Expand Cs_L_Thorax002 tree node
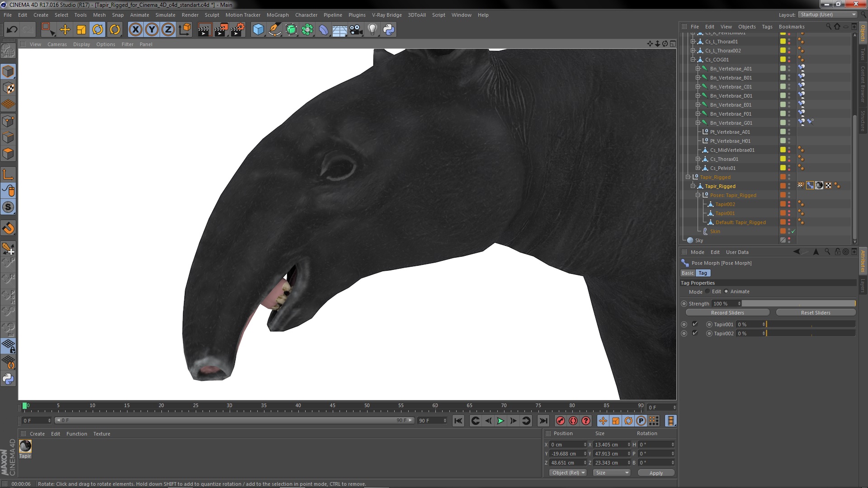The height and width of the screenshot is (488, 868). [x=693, y=51]
